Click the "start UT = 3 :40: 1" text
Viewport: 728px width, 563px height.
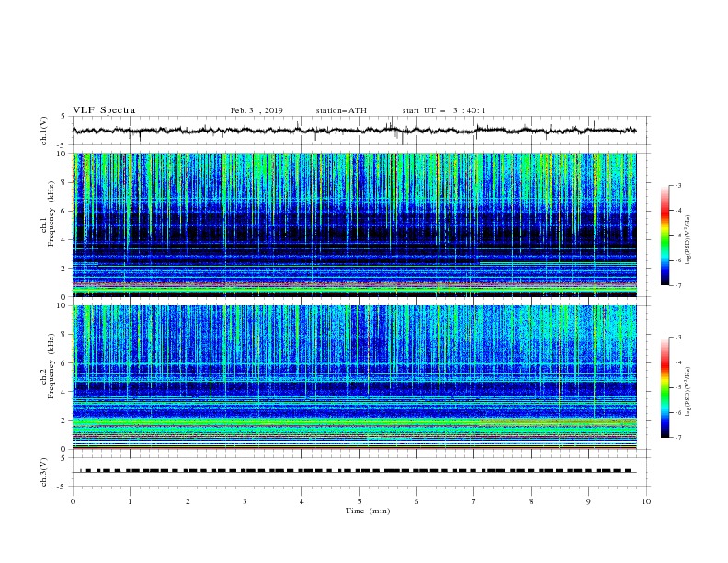444,110
